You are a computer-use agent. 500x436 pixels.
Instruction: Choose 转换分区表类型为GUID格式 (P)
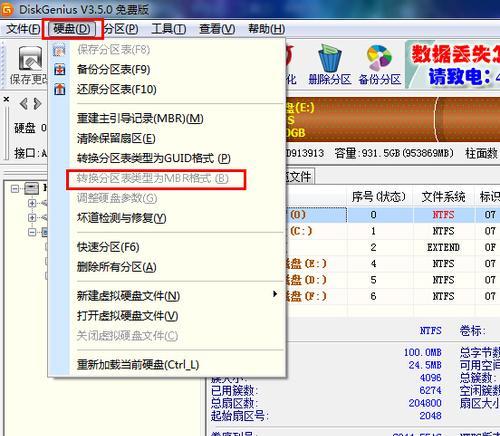click(154, 158)
